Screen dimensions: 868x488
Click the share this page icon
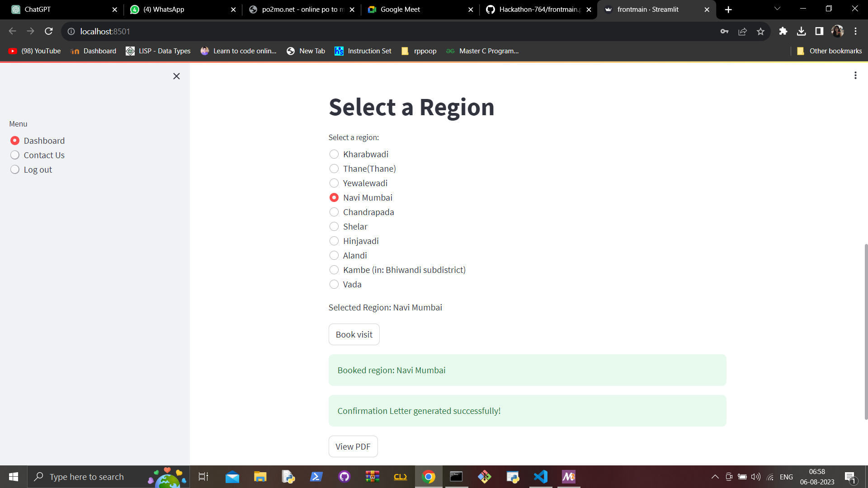coord(742,31)
